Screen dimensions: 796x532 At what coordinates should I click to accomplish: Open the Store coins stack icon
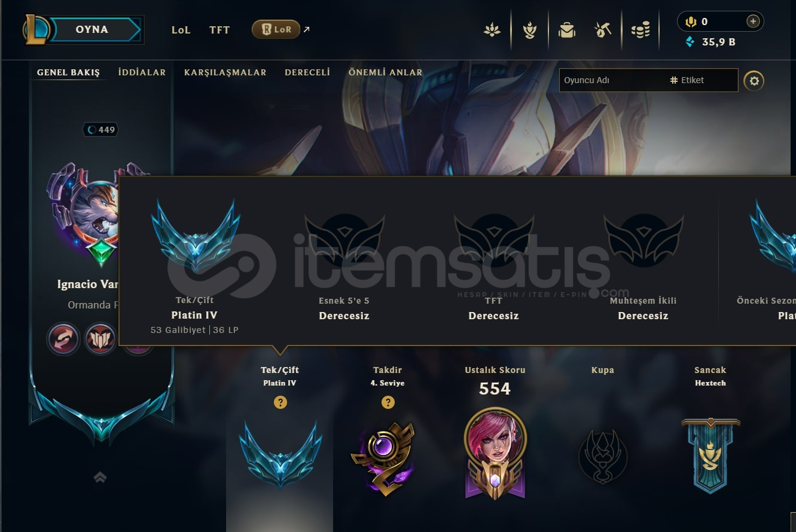tap(641, 29)
